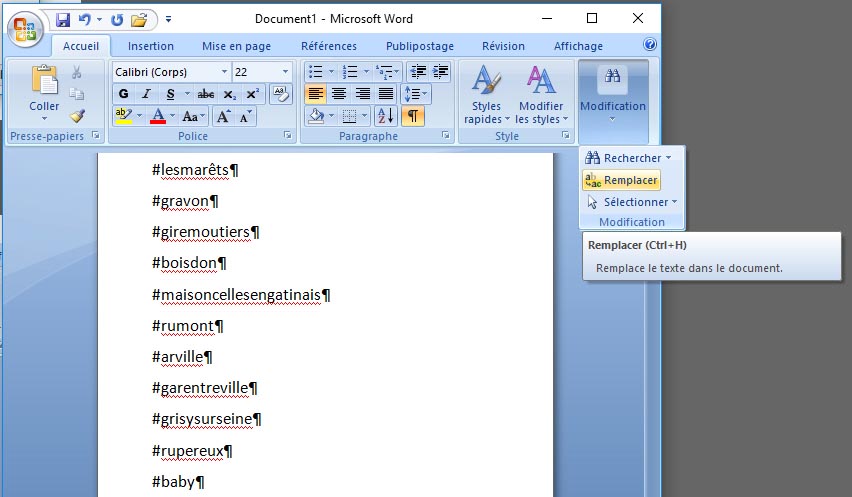Switch to the Affichage tab
This screenshot has height=497, width=852.
(x=578, y=46)
